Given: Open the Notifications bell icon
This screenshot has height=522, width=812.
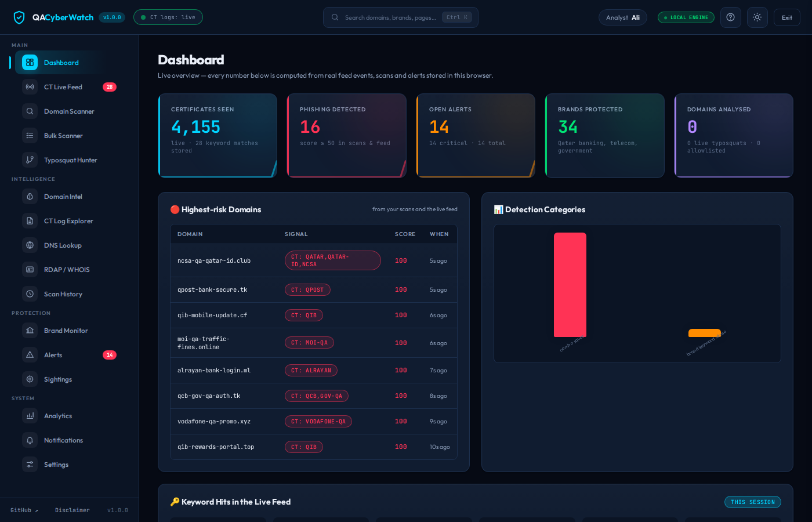Looking at the screenshot, I should click(30, 440).
